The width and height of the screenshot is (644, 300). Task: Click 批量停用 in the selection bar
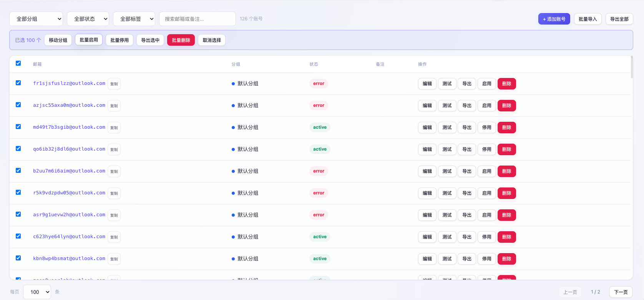pos(120,40)
